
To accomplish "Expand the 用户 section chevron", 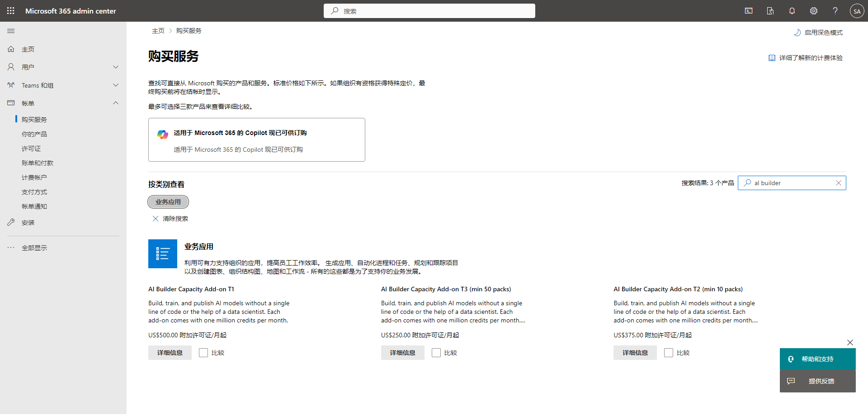I will (116, 67).
